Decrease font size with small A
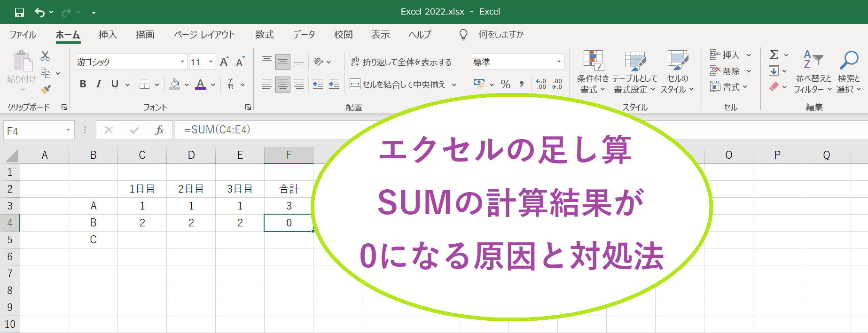The height and width of the screenshot is (333, 868). pos(240,62)
